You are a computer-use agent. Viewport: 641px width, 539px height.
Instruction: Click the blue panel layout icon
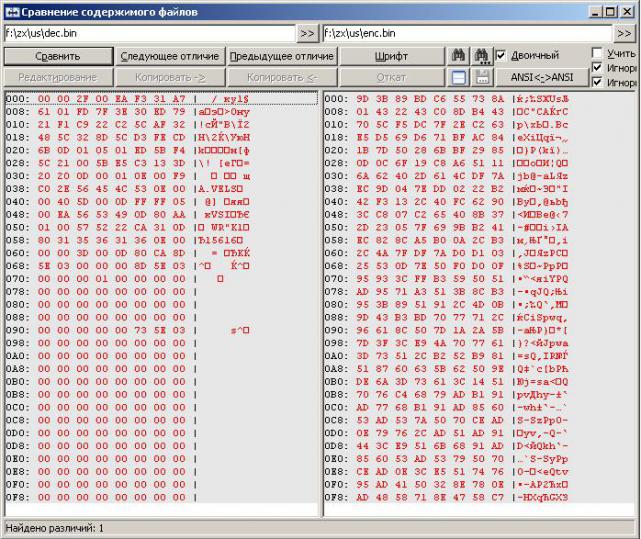tap(459, 78)
